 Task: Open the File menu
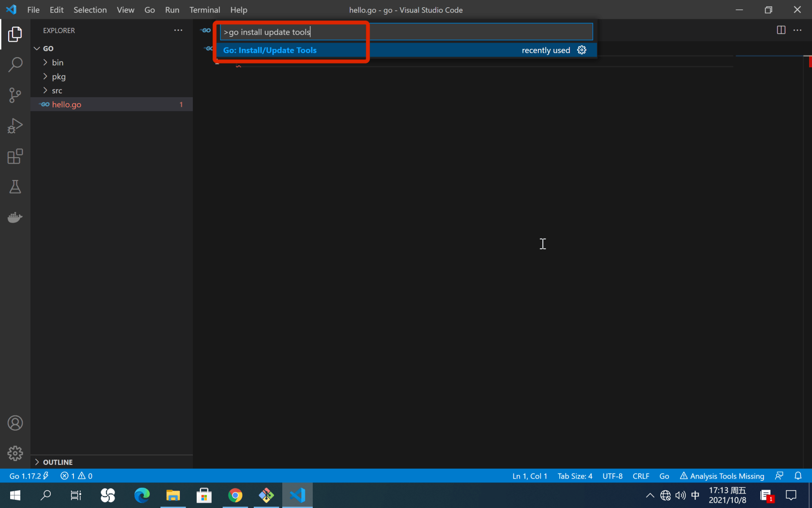pyautogui.click(x=33, y=10)
